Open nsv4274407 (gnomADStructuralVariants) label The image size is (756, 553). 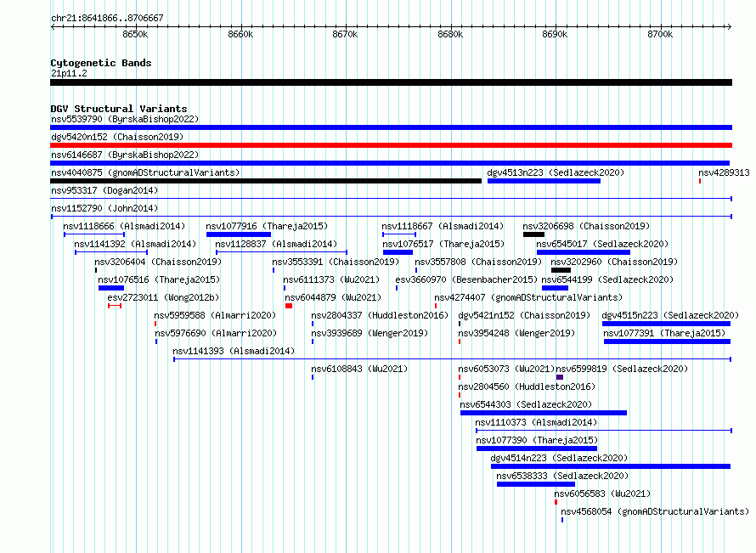pos(528,297)
